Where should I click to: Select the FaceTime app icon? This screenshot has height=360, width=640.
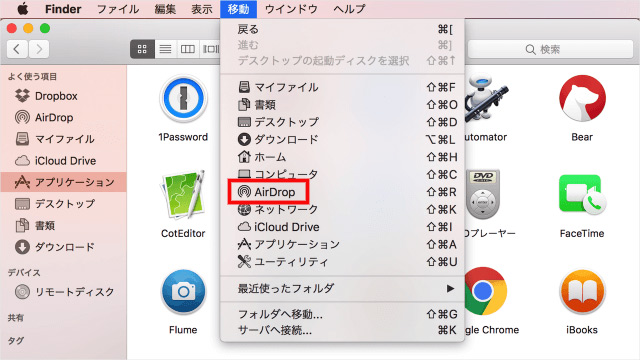(x=582, y=195)
